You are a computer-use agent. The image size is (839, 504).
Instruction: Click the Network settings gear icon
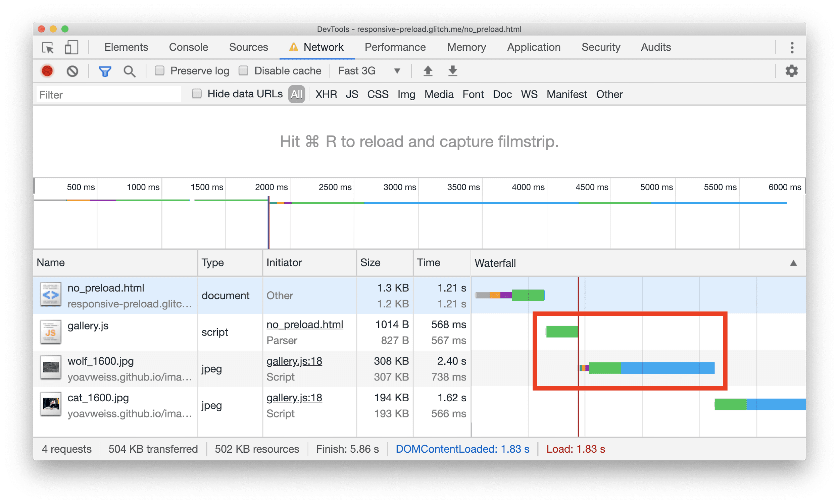(792, 71)
